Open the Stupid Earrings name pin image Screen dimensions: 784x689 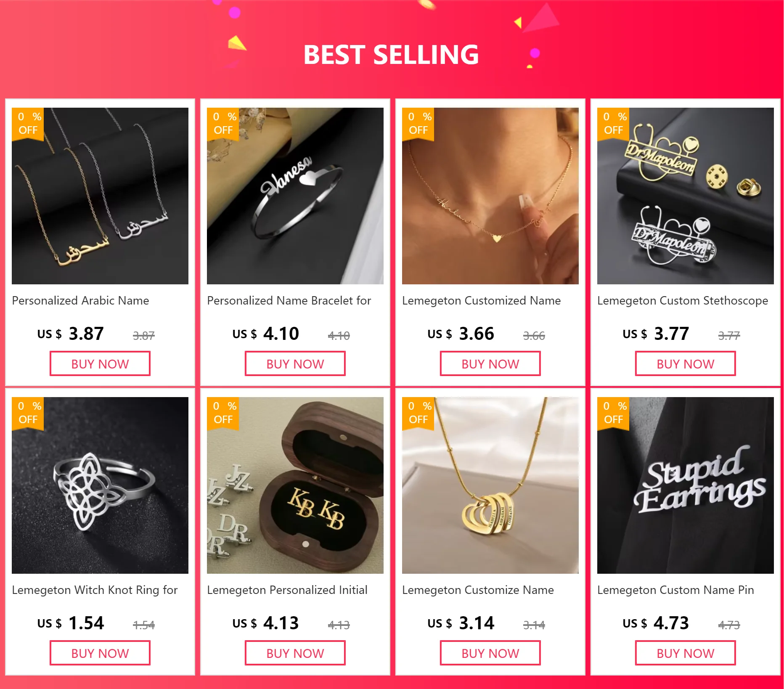[686, 485]
